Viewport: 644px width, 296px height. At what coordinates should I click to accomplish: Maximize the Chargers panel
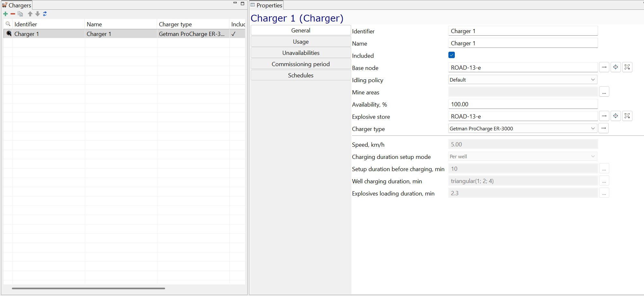tap(243, 3)
